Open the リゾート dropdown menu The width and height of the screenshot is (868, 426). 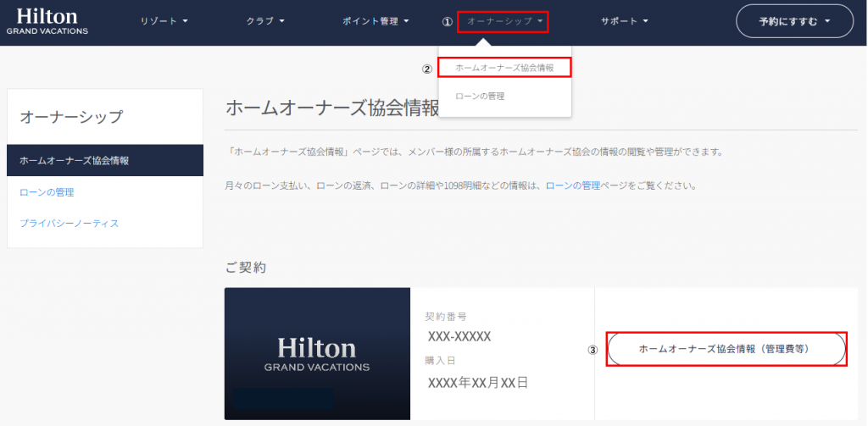click(x=164, y=21)
